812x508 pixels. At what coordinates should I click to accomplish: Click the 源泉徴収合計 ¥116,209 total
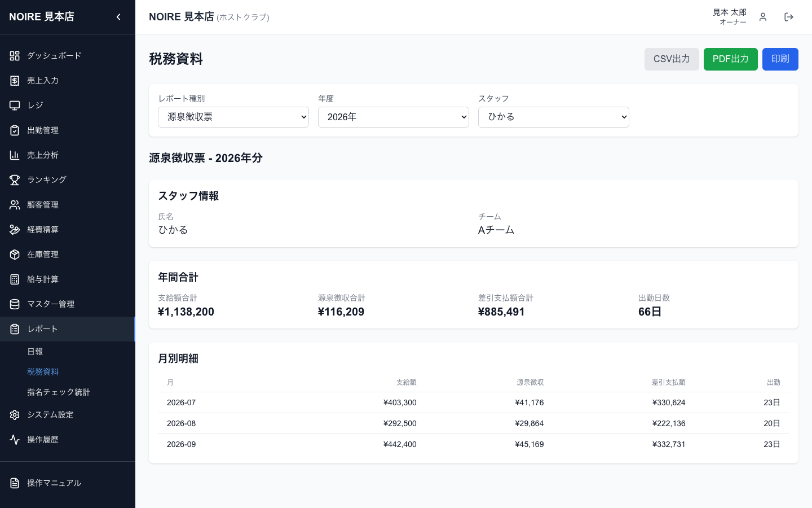pyautogui.click(x=341, y=312)
